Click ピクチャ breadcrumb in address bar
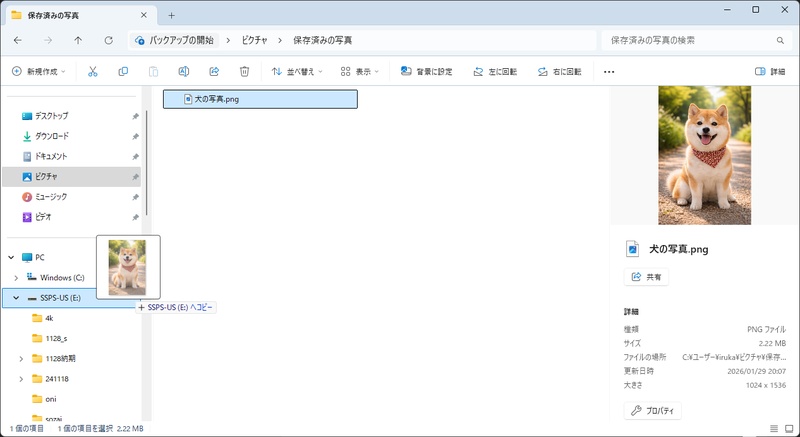The height and width of the screenshot is (437, 800). [x=255, y=40]
